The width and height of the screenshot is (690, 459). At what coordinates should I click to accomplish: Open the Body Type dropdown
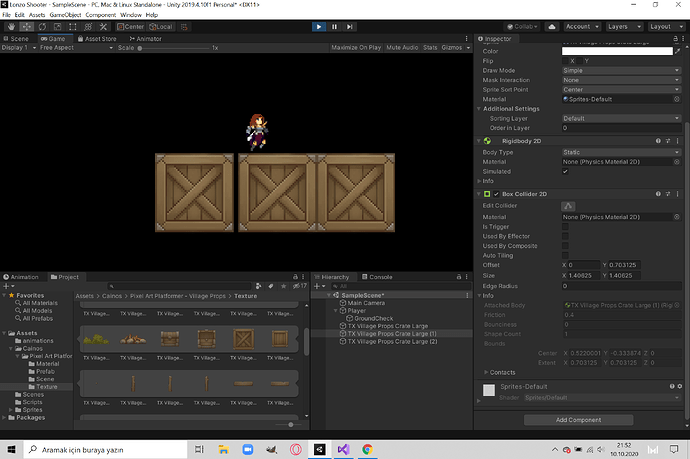(x=620, y=152)
